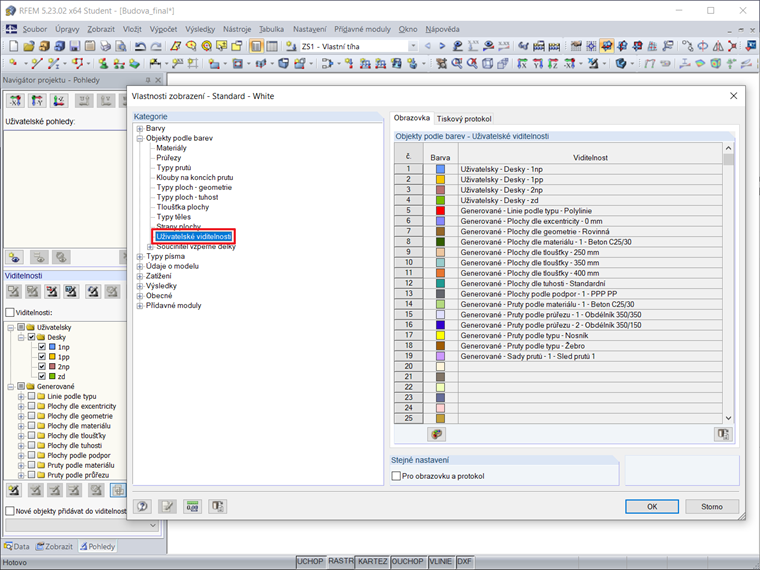Image resolution: width=760 pixels, height=570 pixels.
Task: Select Materiály in category tree
Action: click(171, 148)
